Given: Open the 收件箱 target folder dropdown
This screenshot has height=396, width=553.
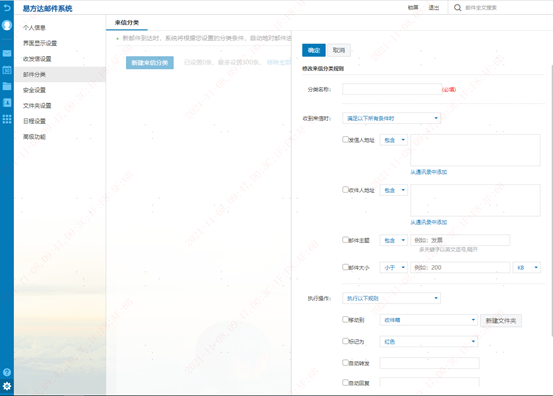Looking at the screenshot, I should tap(429, 320).
